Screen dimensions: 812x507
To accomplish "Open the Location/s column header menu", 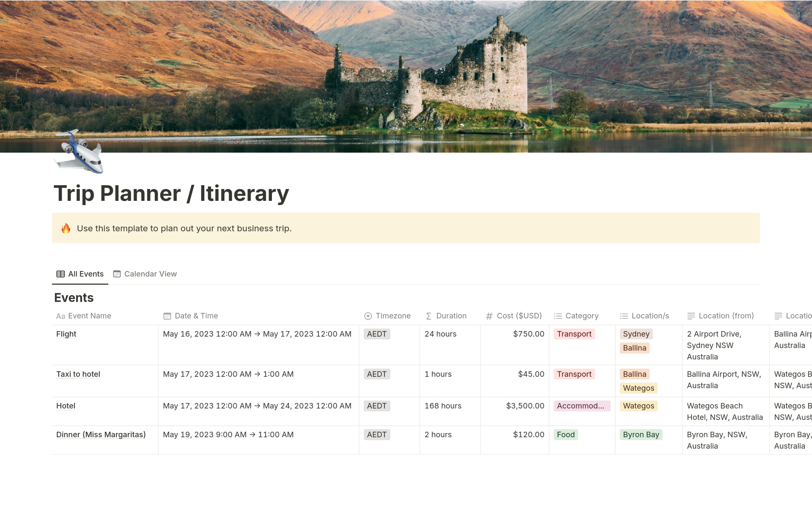I will click(x=650, y=316).
